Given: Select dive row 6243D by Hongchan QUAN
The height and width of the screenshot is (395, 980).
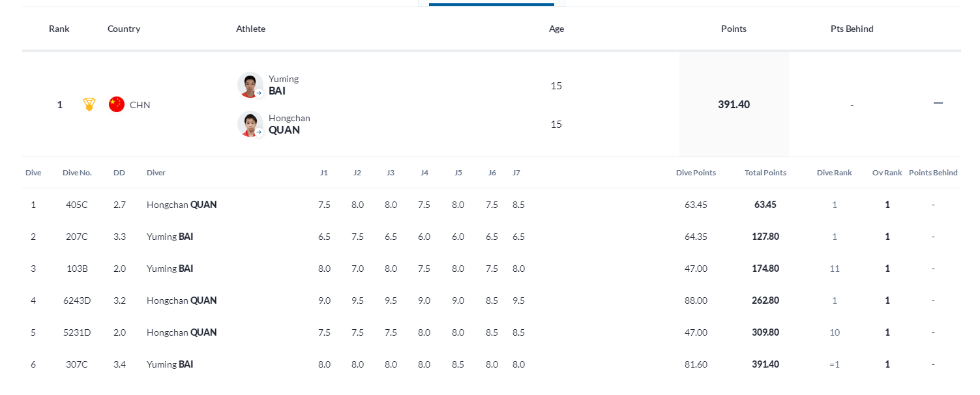Looking at the screenshot, I should coord(492,300).
